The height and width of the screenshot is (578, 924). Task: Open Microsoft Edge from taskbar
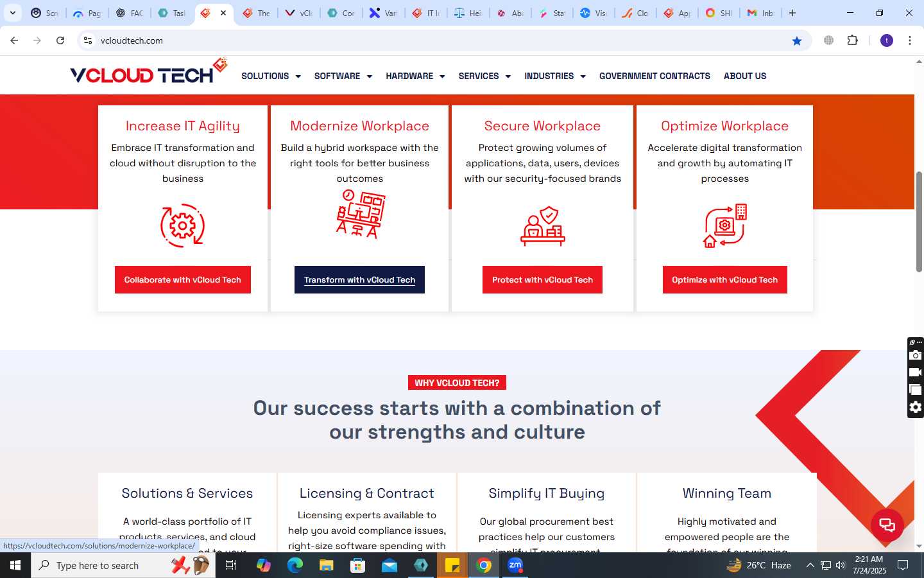295,565
